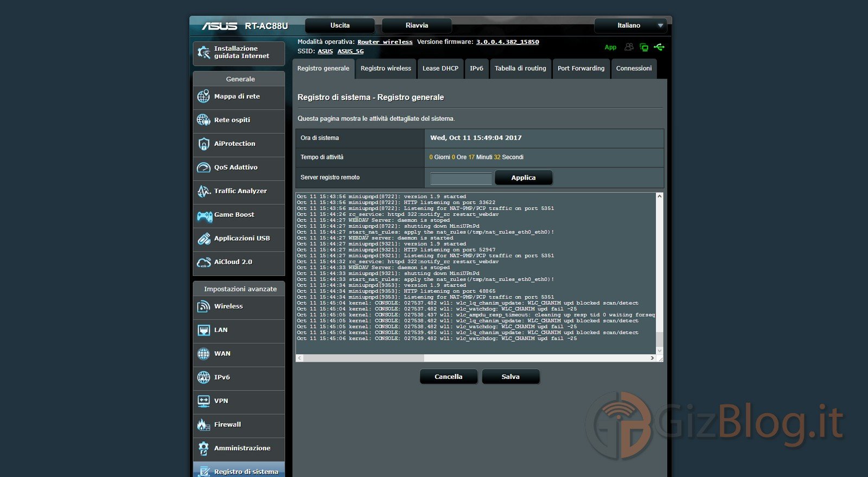Click the Mappa di rete globe icon
Image resolution: width=868 pixels, height=477 pixels.
[x=203, y=96]
